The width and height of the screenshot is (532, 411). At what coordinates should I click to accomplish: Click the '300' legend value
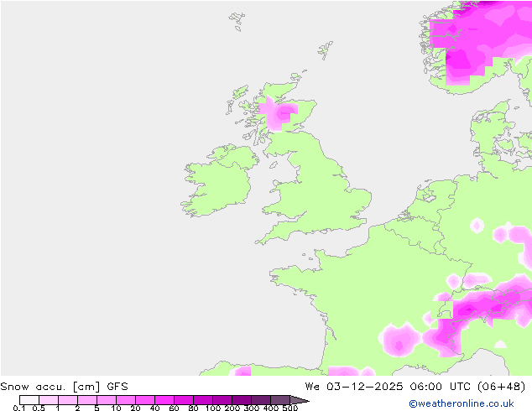coord(252,408)
